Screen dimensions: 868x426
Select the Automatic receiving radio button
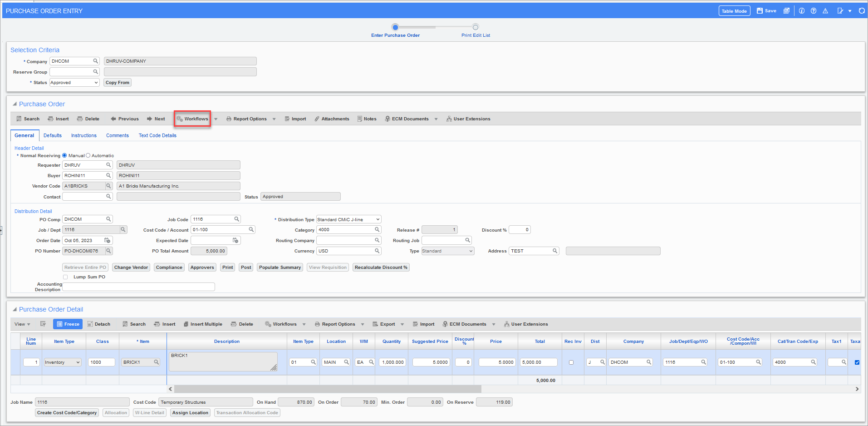88,155
